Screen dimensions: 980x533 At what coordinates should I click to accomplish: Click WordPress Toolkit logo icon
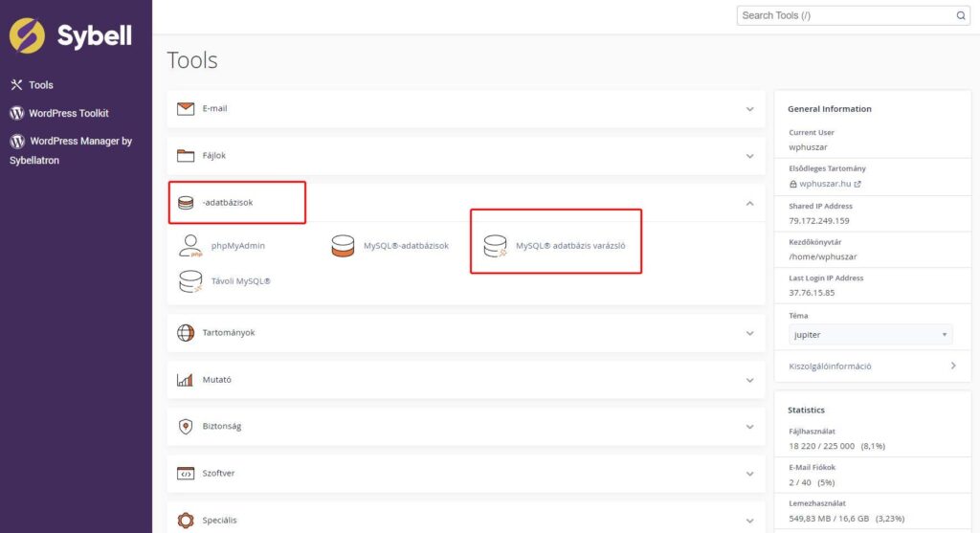[17, 113]
